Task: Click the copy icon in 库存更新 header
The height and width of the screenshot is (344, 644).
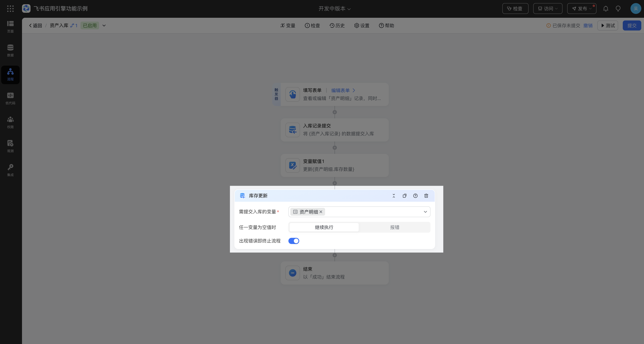Action: pyautogui.click(x=404, y=196)
